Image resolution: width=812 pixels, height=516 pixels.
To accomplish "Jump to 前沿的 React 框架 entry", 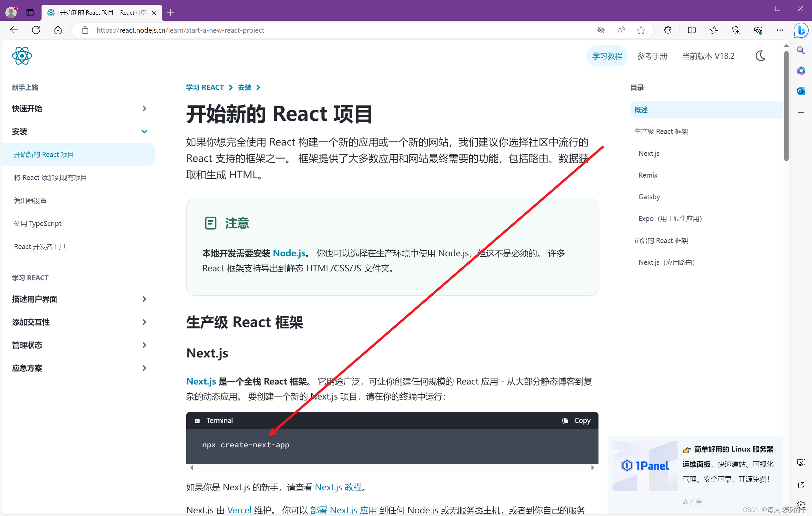I will (661, 240).
